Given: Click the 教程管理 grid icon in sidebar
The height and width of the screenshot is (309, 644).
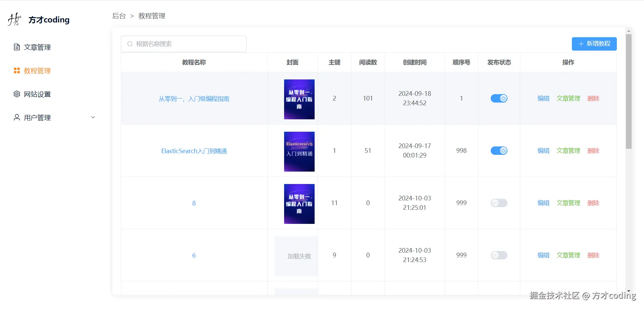Looking at the screenshot, I should [x=17, y=71].
